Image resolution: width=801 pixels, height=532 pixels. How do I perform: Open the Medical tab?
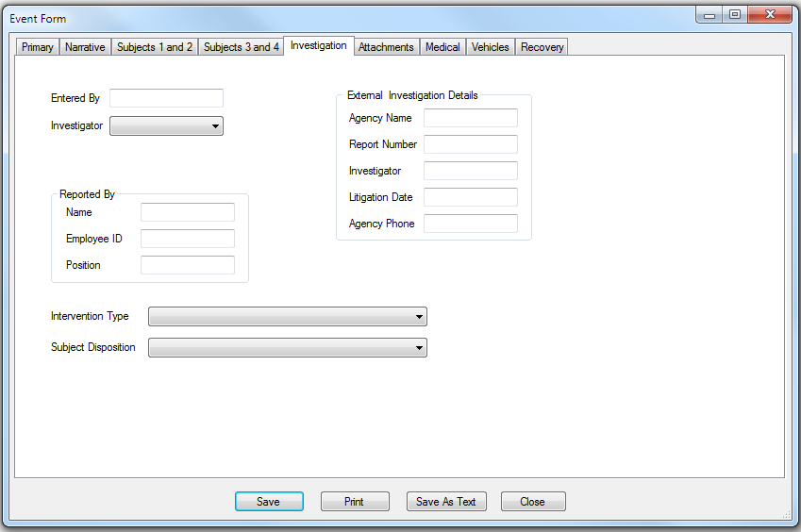(x=442, y=47)
